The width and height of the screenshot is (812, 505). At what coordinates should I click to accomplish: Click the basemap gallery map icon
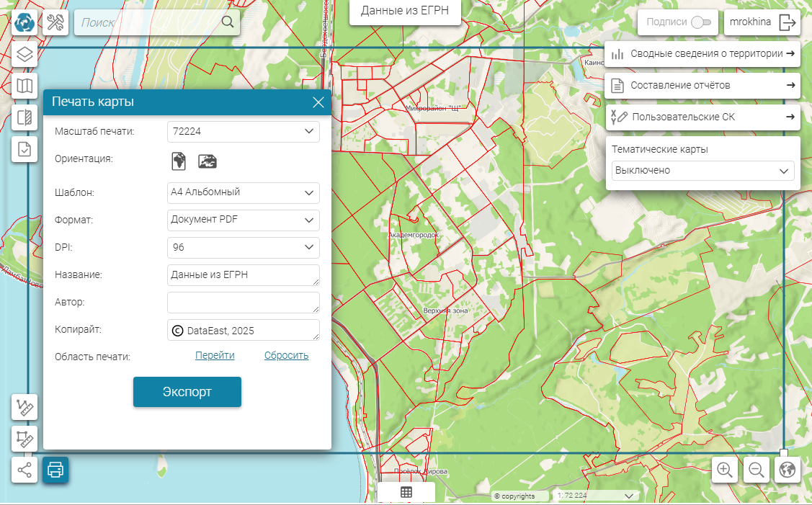coord(25,86)
